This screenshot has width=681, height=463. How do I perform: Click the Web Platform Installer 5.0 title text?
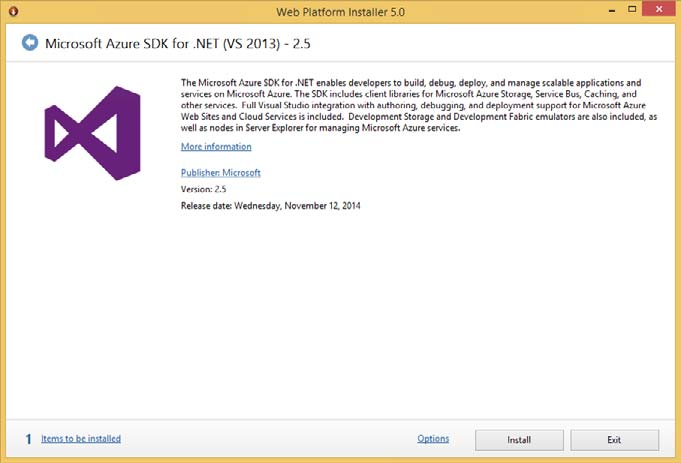(340, 11)
